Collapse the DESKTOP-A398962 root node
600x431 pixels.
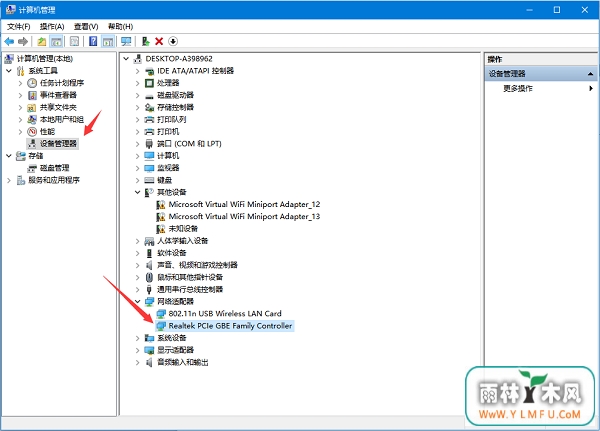(x=126, y=59)
